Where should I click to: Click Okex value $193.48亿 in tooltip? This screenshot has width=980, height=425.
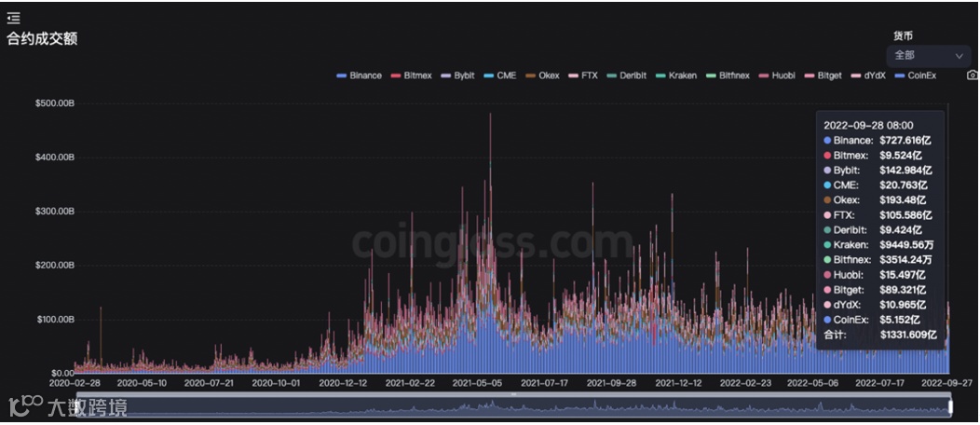point(903,200)
